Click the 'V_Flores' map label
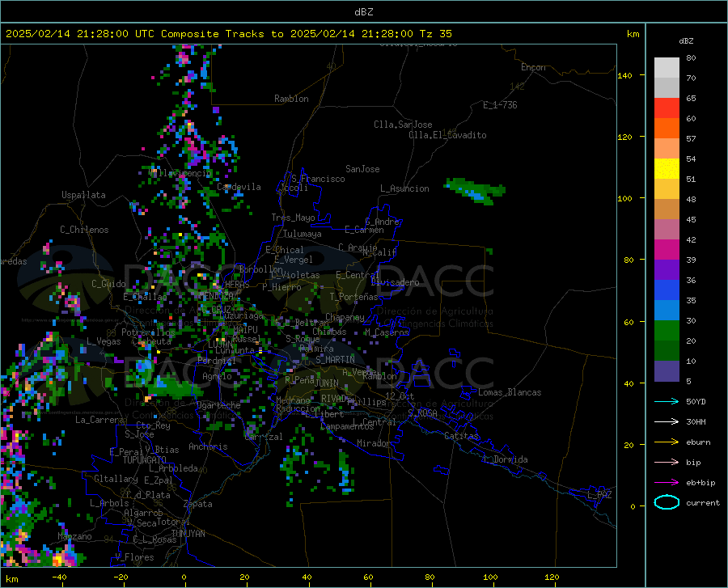The height and width of the screenshot is (588, 728). 134,557
